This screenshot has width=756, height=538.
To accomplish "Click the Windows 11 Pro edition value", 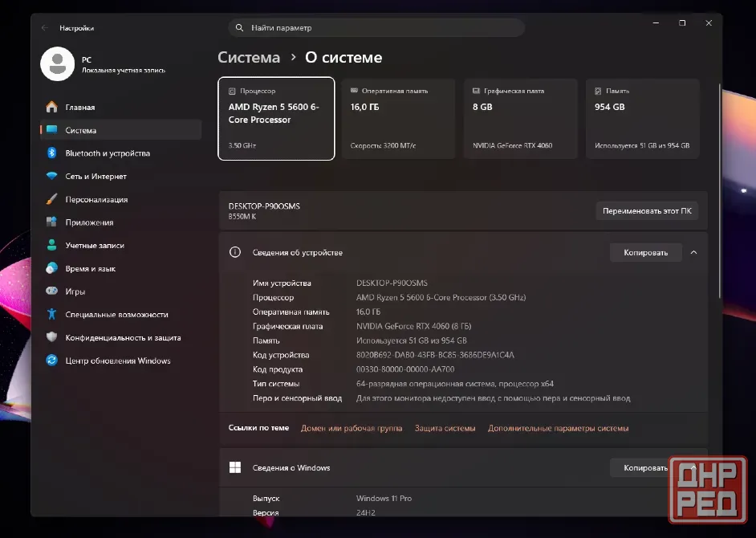I will point(384,498).
